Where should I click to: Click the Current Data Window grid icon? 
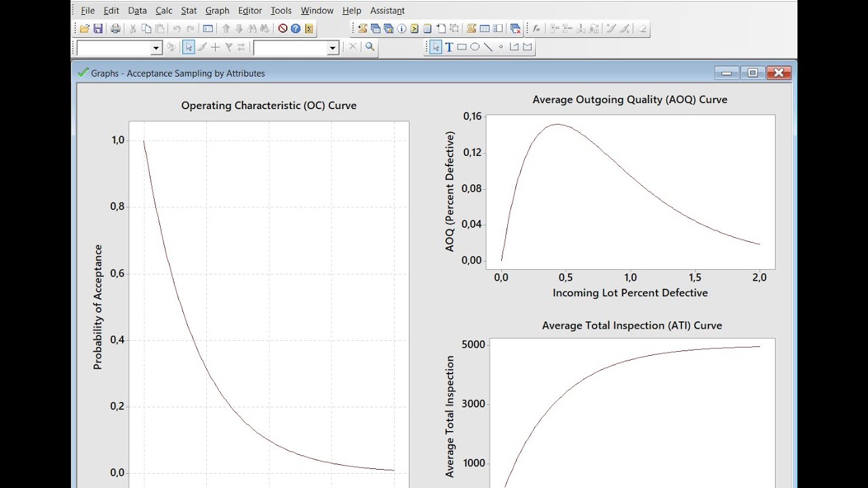tap(485, 28)
